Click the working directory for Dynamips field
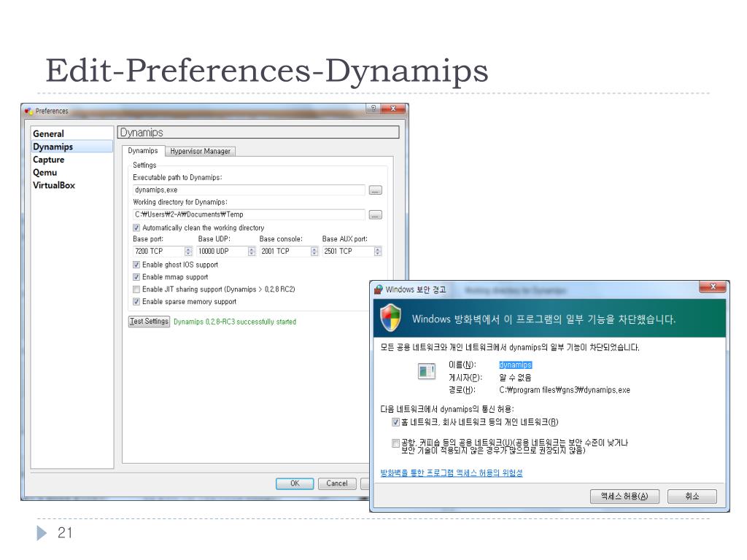 [249, 215]
